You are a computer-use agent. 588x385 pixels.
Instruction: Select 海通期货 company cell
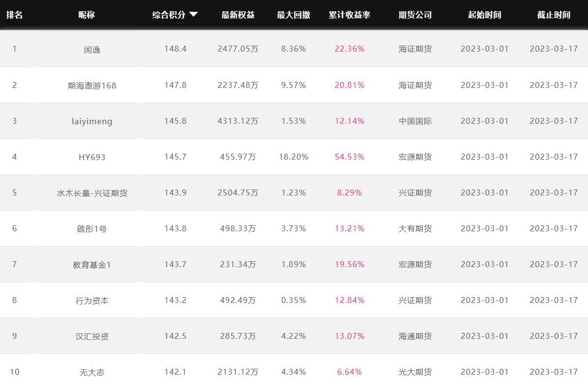[415, 336]
